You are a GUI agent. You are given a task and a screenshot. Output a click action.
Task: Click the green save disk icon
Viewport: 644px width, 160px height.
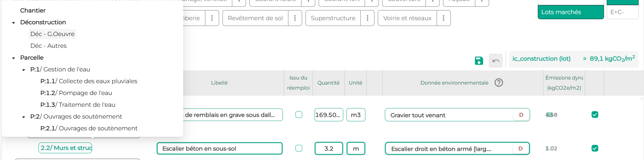tap(479, 61)
